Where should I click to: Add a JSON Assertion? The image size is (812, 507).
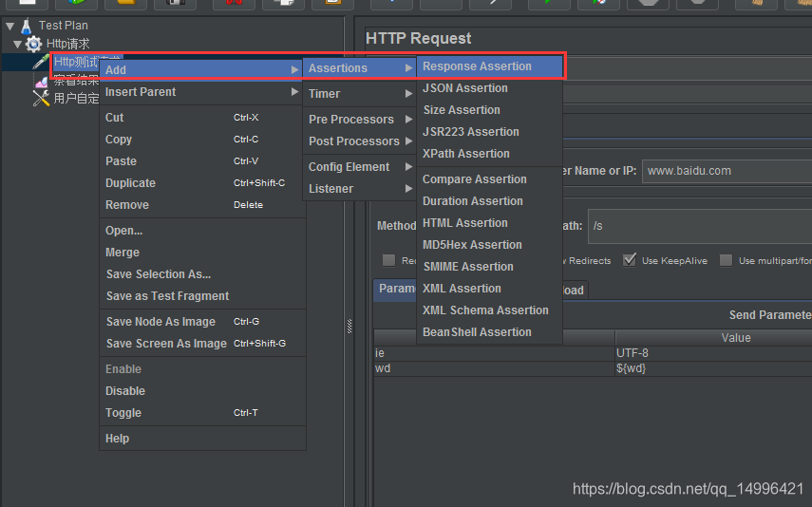(x=489, y=88)
